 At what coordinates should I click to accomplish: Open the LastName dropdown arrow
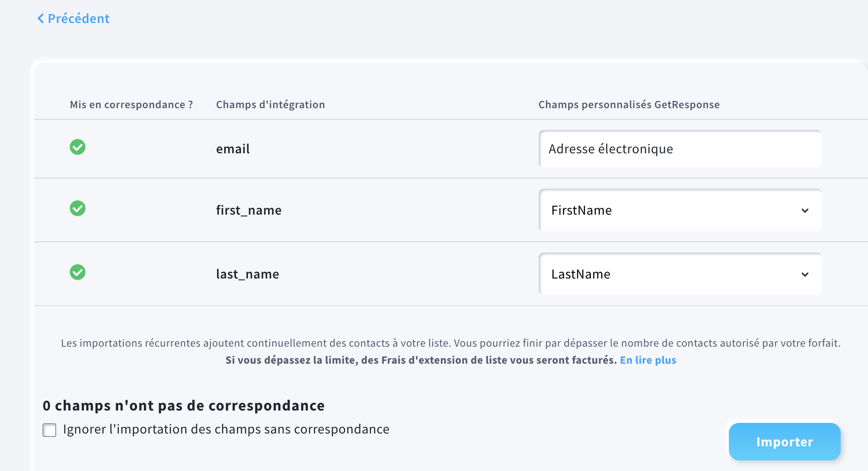coord(805,274)
